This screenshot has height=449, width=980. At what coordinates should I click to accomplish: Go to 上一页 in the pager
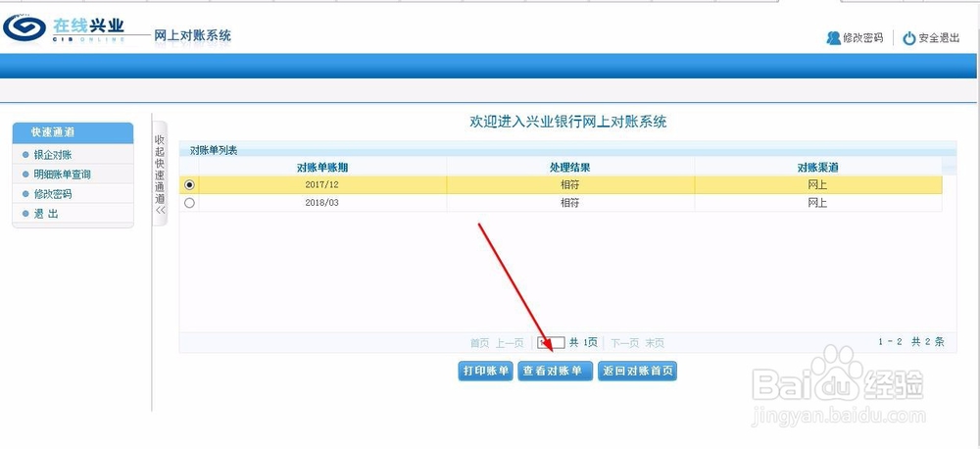[510, 343]
